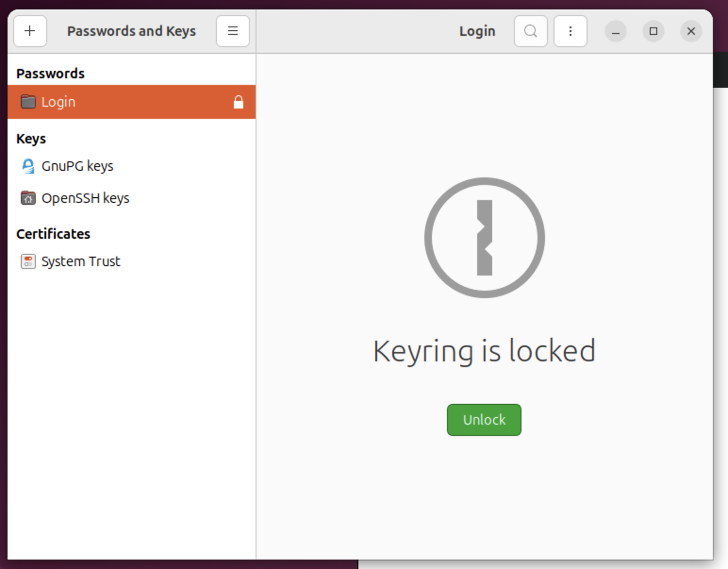Click the Keyring is locked message
The height and width of the screenshot is (569, 728).
(484, 351)
